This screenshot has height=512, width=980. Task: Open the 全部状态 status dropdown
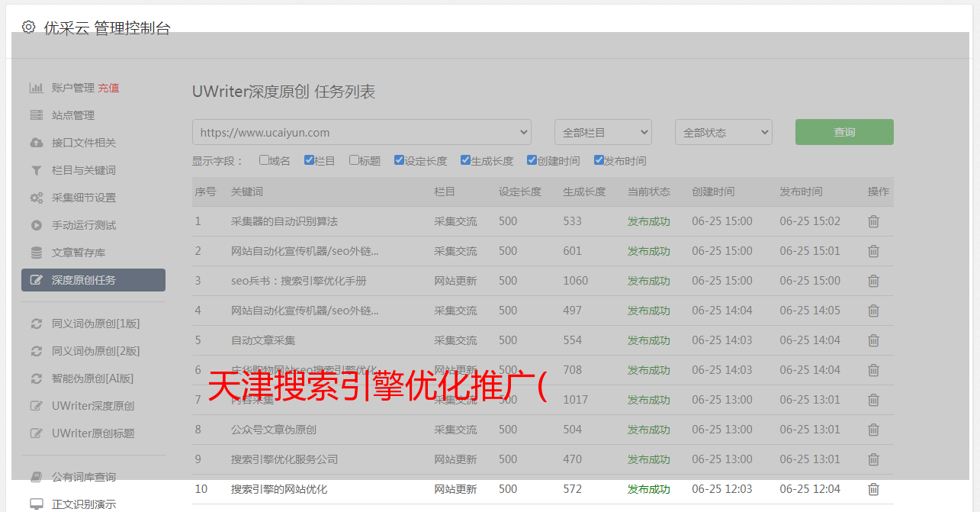click(x=723, y=132)
